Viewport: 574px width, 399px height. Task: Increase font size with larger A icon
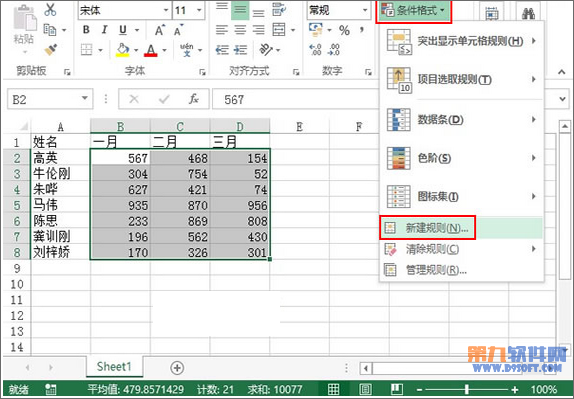point(160,30)
